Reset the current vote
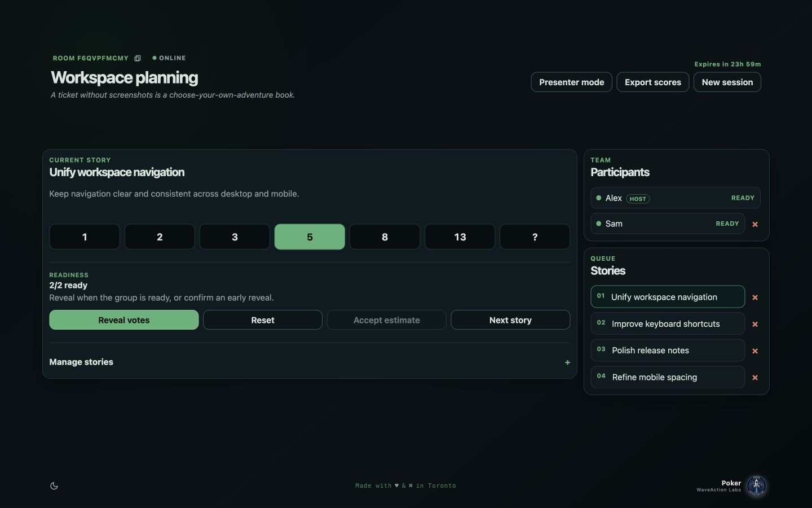The image size is (812, 508). [x=263, y=320]
